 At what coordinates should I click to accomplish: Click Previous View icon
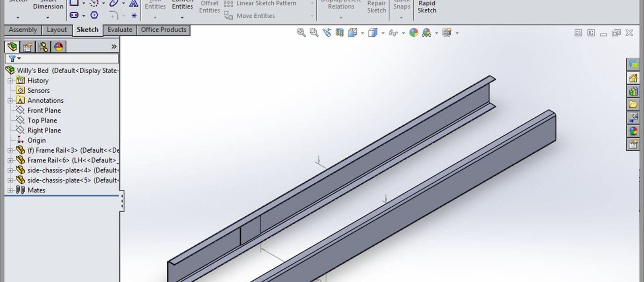(x=327, y=33)
